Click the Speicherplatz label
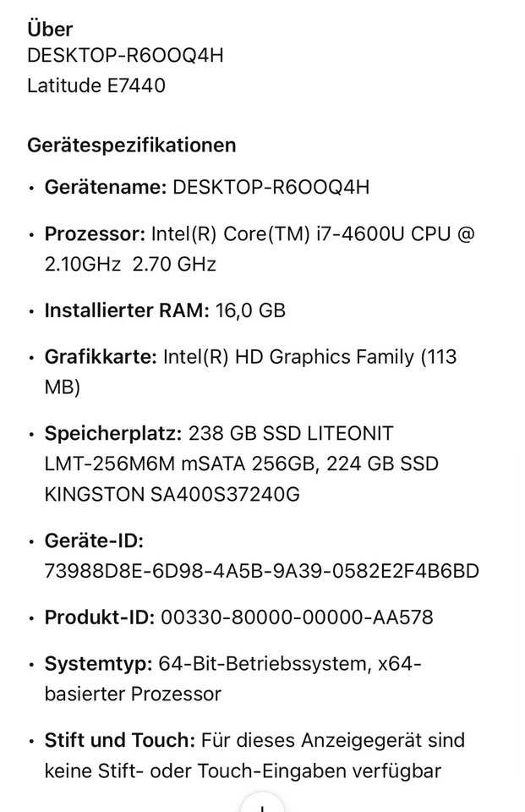 112,434
